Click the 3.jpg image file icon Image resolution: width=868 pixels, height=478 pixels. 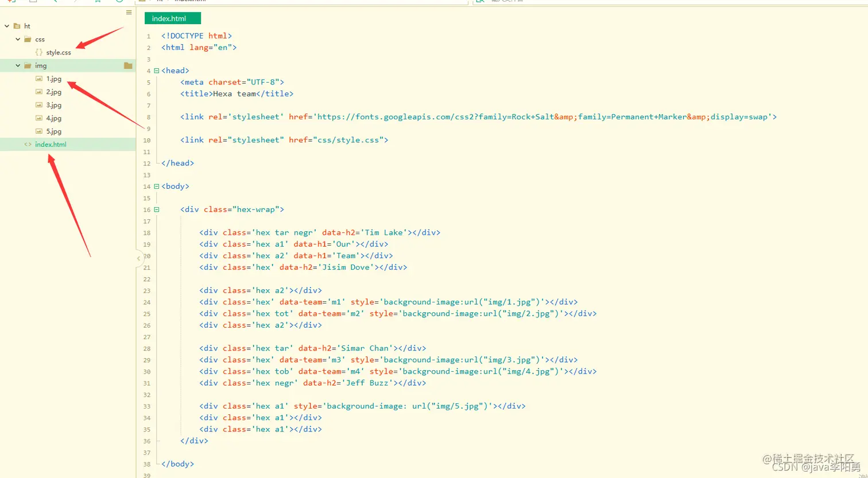pyautogui.click(x=38, y=105)
